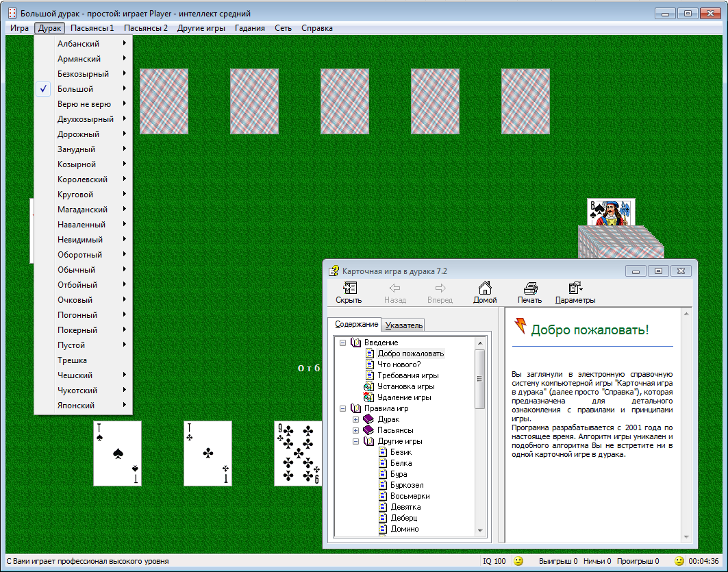Click the help window title icon

click(334, 271)
